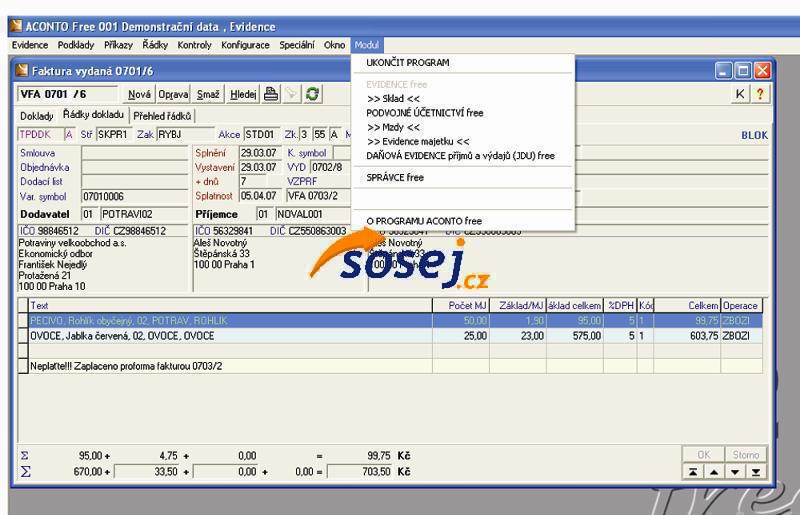Screen dimensions: 800x515
Task: Jump to the first row arrow button
Action: point(693,472)
